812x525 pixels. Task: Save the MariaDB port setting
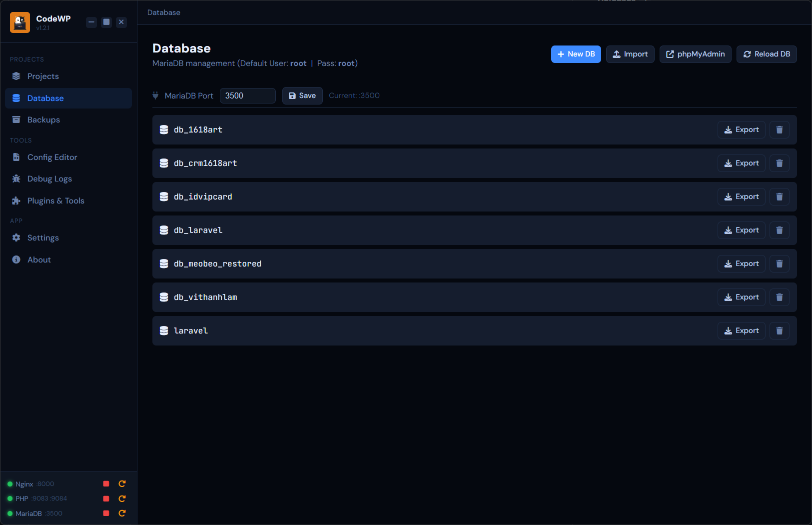pyautogui.click(x=302, y=96)
